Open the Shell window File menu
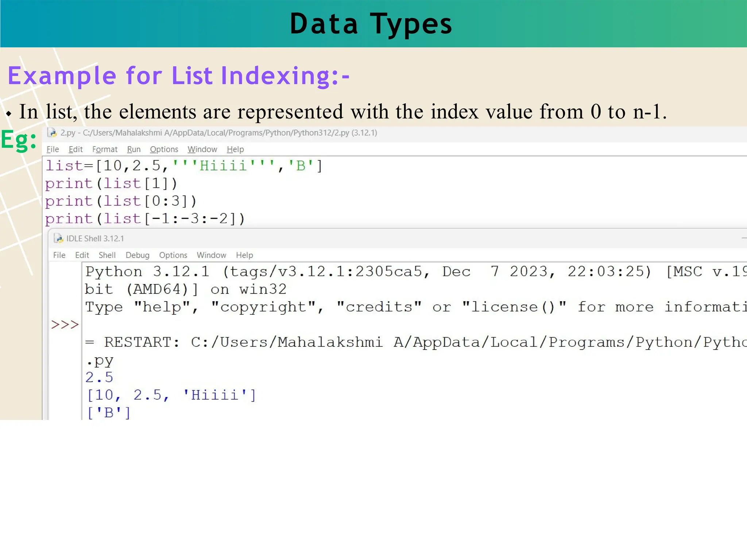The image size is (747, 560). click(59, 255)
